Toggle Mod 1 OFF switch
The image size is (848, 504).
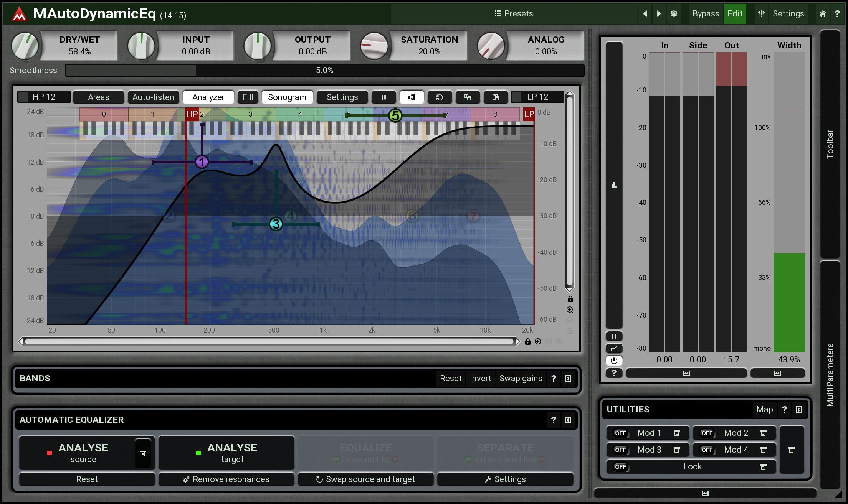620,433
